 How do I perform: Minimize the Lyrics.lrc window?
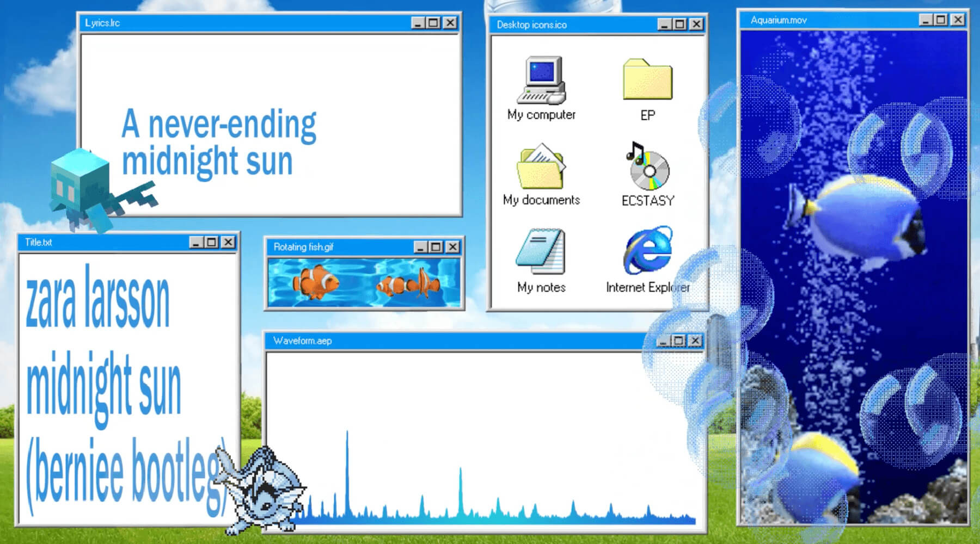coord(418,23)
